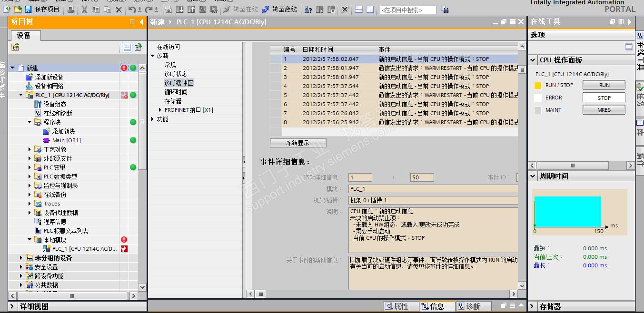Open Main [OB1] block
The height and width of the screenshot is (313, 644).
pos(66,140)
